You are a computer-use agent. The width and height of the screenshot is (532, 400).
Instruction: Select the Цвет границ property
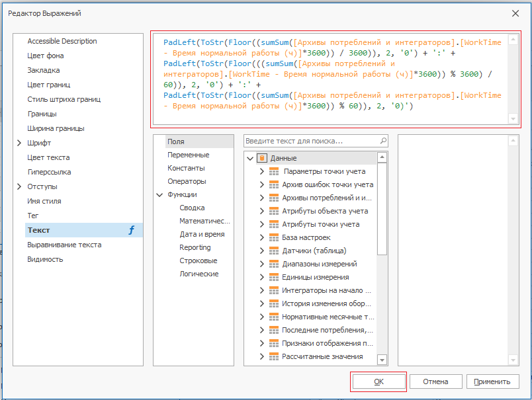click(48, 85)
